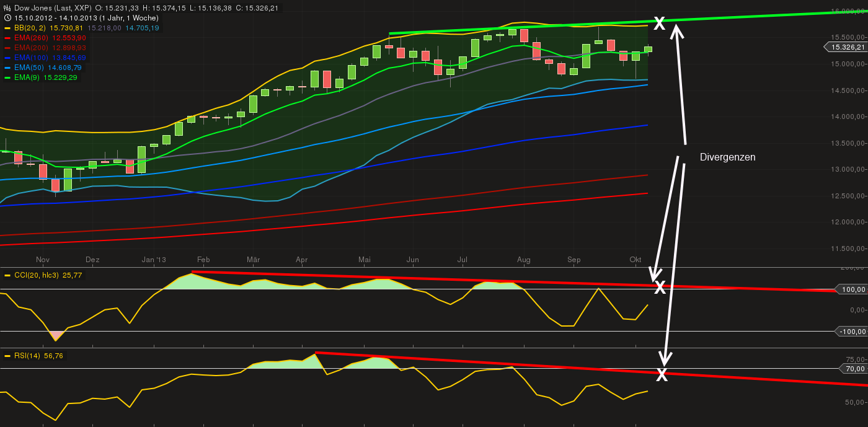Viewport: 868px width, 427px height.
Task: Click the current price tag 15.326,21
Action: click(x=849, y=46)
